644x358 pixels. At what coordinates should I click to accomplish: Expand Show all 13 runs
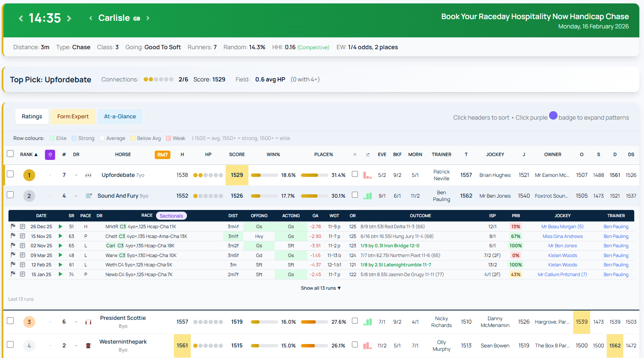click(321, 288)
